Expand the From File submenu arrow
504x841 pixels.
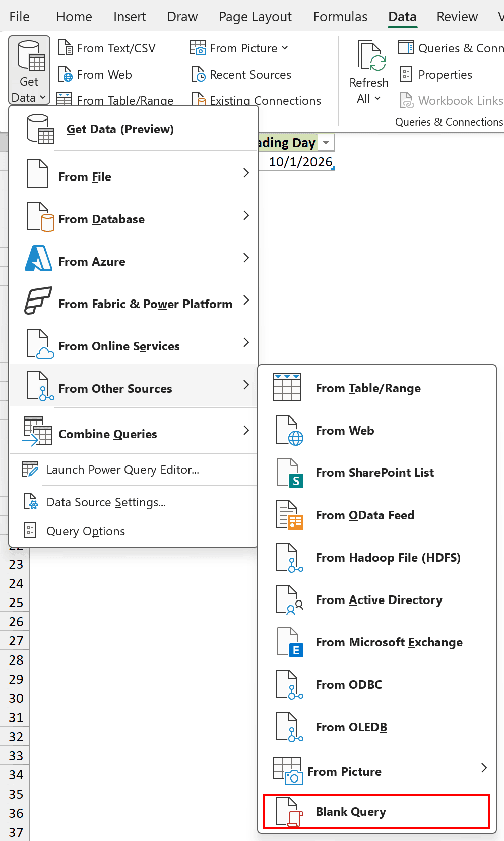point(246,173)
